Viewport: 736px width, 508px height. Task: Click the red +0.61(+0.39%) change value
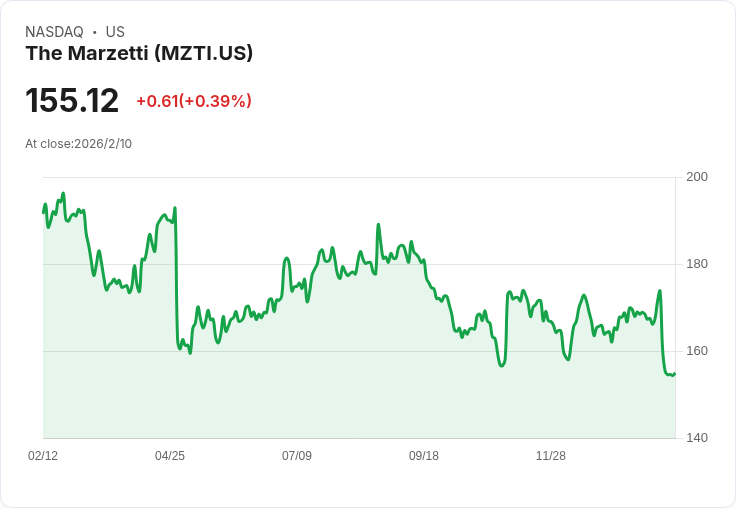click(x=194, y=101)
